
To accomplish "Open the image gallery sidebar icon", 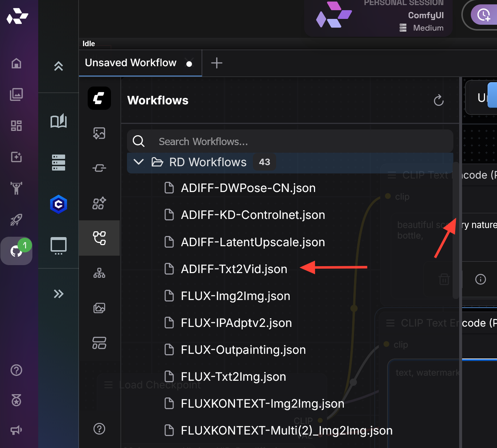I will click(16, 95).
